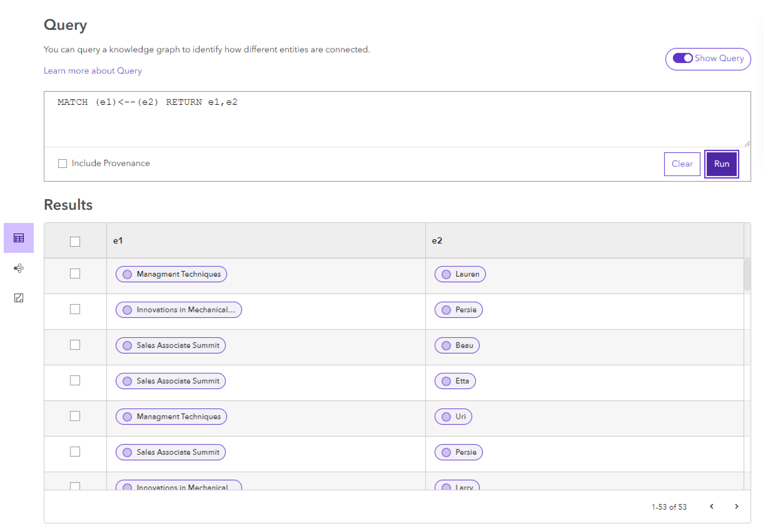Check the Beau entity row checkbox

[x=75, y=345]
